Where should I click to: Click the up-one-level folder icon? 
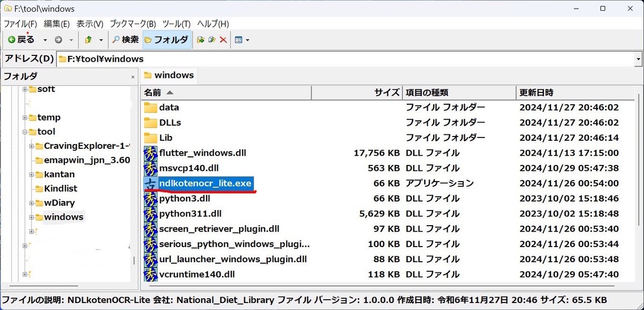[88, 39]
